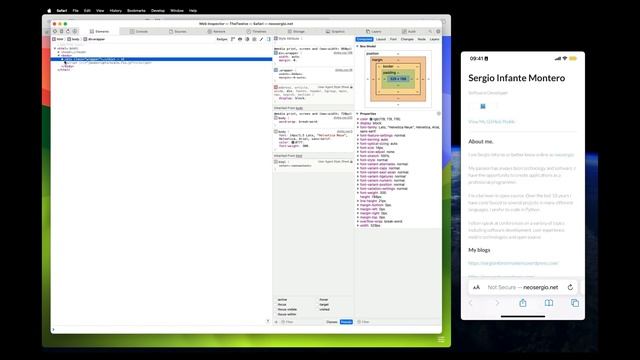Switch to the Sources tab
This screenshot has width=640, height=360.
[x=178, y=31]
